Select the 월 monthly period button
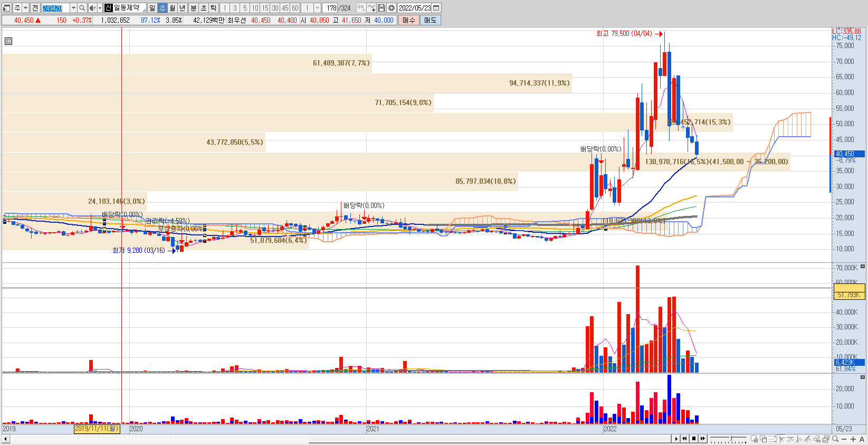Screen dimensions: 868x445 pyautogui.click(x=172, y=8)
